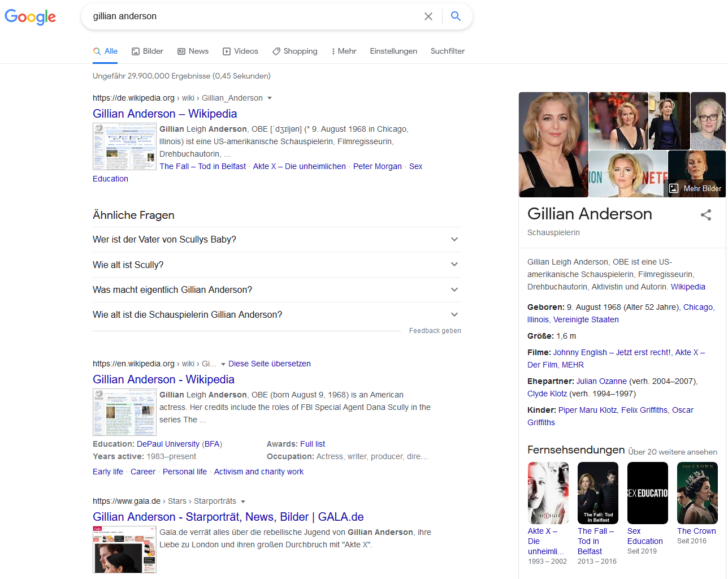Click the MEHR films link
The width and height of the screenshot is (728, 579).
[573, 365]
